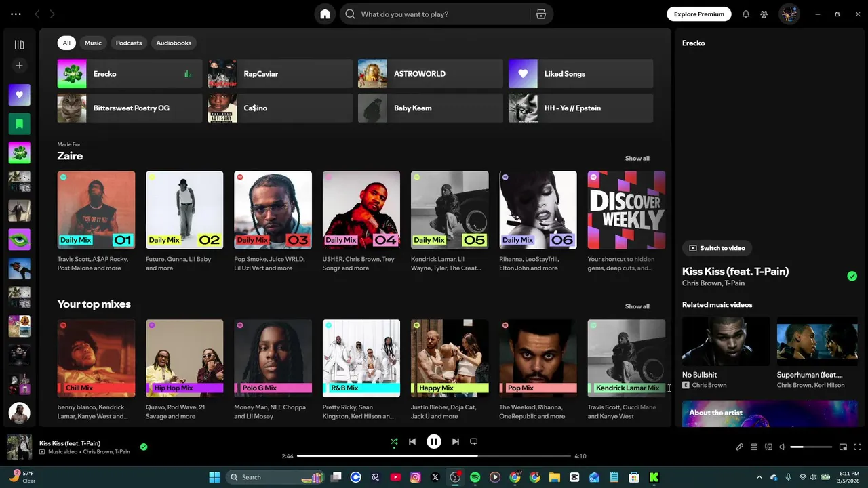The image size is (868, 488).
Task: Open Daily Mix 01 card
Action: (x=96, y=220)
